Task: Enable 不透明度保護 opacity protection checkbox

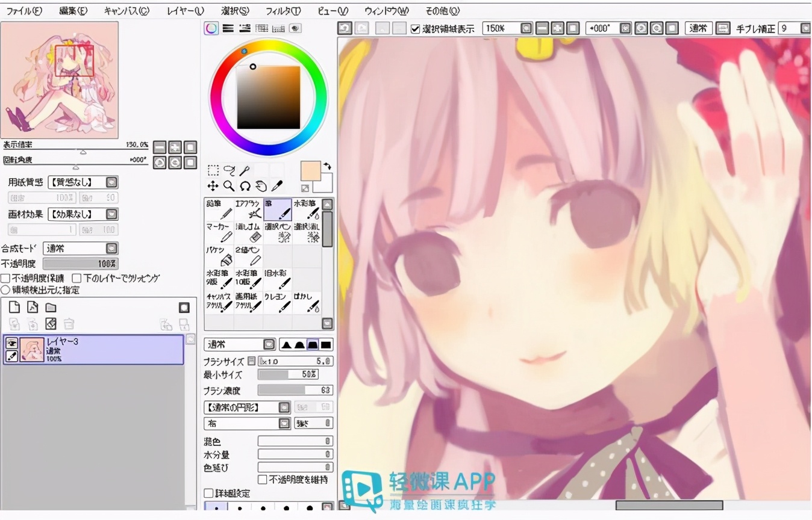Action: click(x=5, y=278)
